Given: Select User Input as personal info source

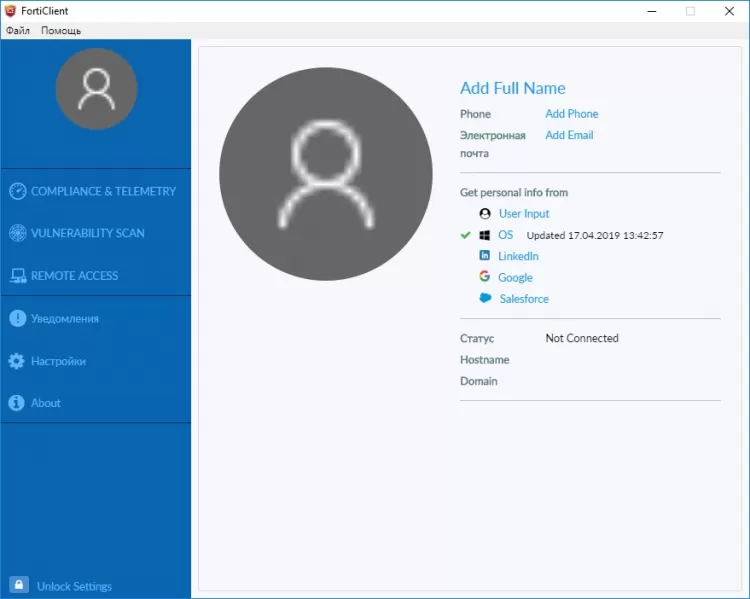Looking at the screenshot, I should pyautogui.click(x=524, y=214).
